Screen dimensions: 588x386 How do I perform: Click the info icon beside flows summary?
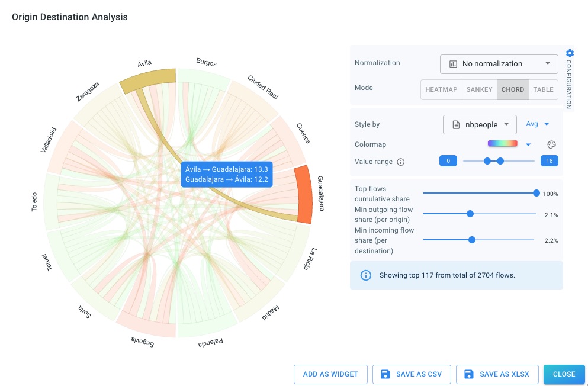pos(366,275)
